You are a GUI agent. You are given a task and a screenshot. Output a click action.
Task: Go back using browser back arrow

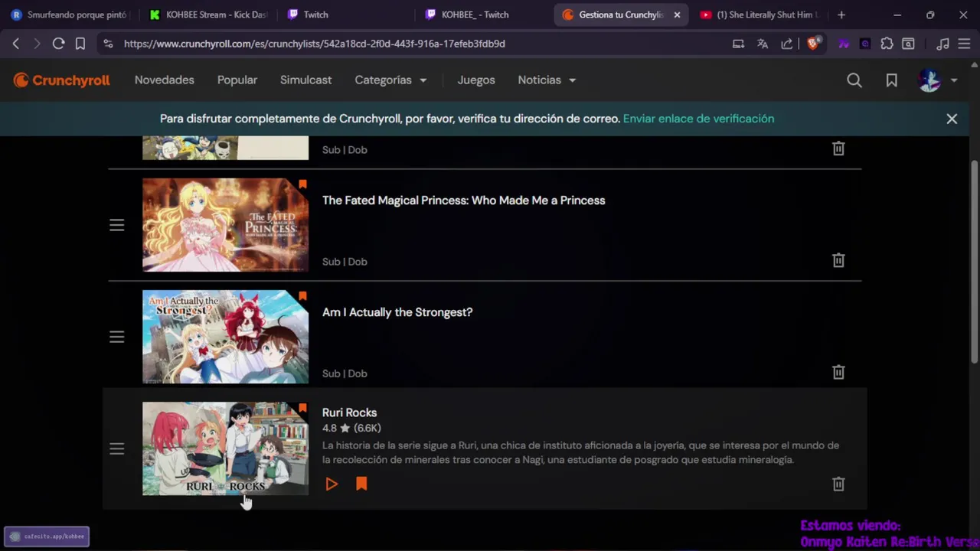15,44
